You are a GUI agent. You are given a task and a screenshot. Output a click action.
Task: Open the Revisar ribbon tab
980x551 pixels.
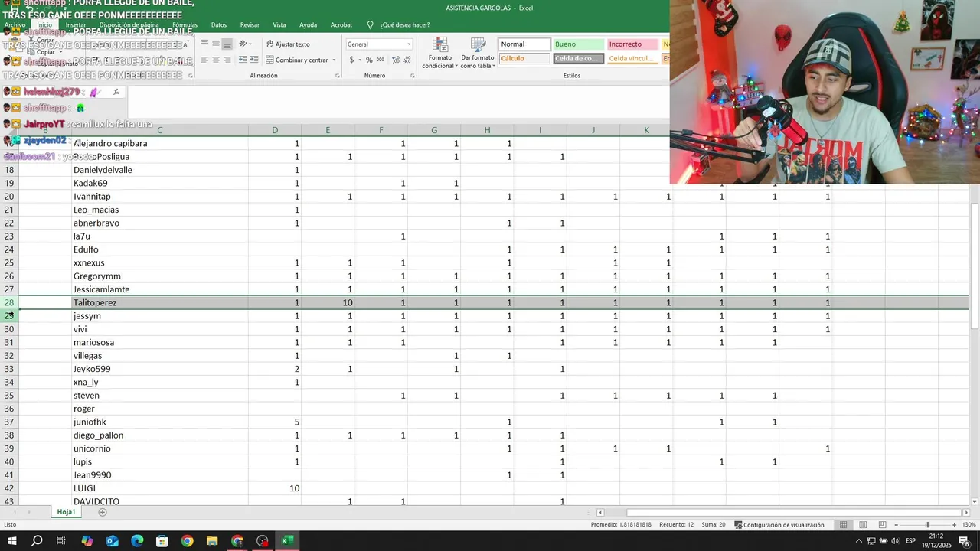[x=250, y=25]
